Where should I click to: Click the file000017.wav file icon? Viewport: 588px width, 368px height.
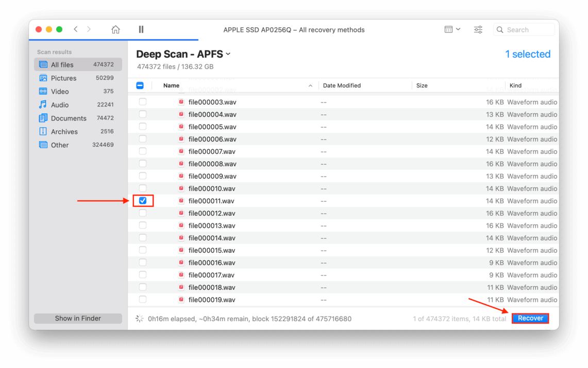(x=181, y=275)
